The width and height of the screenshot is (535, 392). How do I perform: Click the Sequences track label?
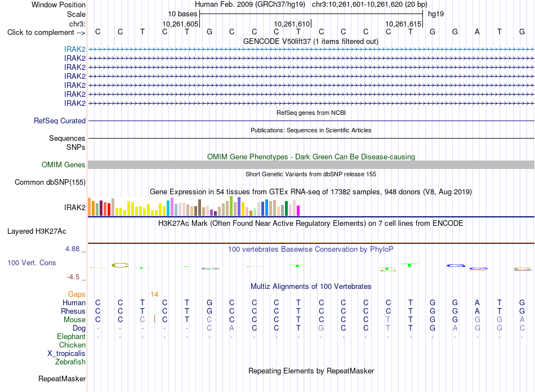click(x=67, y=138)
